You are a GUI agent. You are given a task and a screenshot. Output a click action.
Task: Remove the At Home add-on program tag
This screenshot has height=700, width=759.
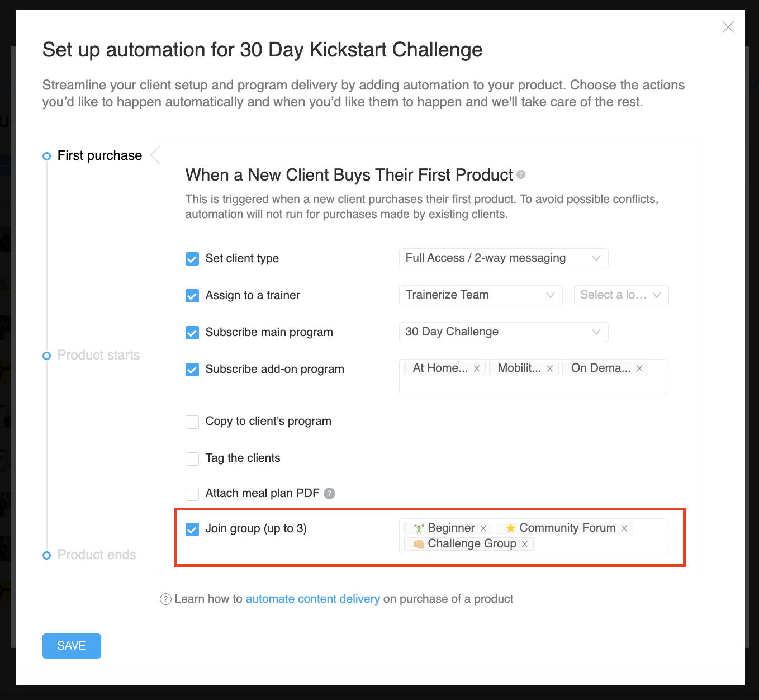[x=477, y=368]
